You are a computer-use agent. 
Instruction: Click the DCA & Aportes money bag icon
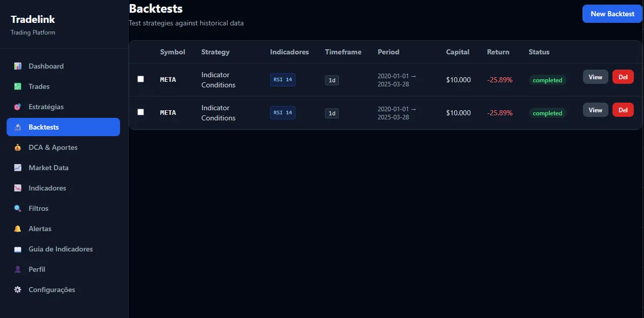18,147
